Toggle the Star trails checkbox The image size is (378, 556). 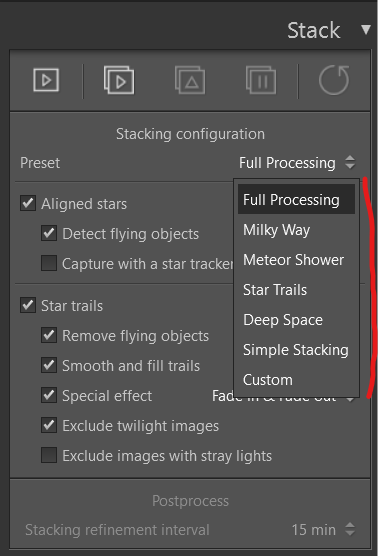tap(28, 305)
